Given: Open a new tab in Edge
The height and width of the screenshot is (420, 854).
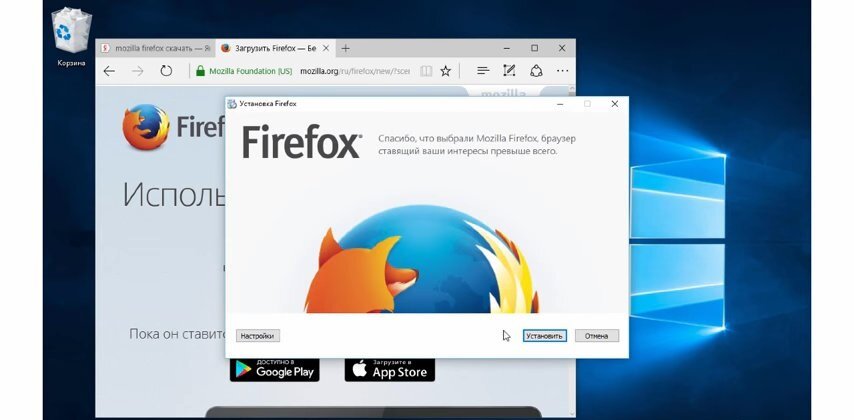Looking at the screenshot, I should click(x=345, y=48).
